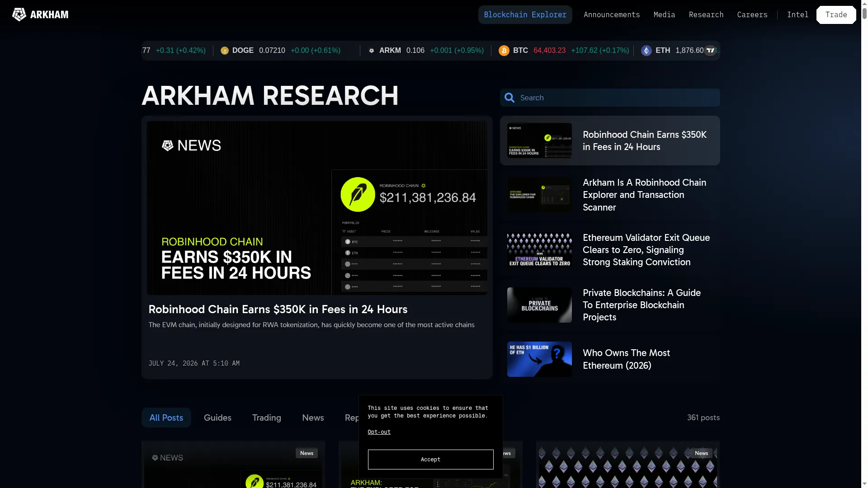Open Private Blockchains guide article
Viewport: 868px width, 488px height.
[x=642, y=305]
